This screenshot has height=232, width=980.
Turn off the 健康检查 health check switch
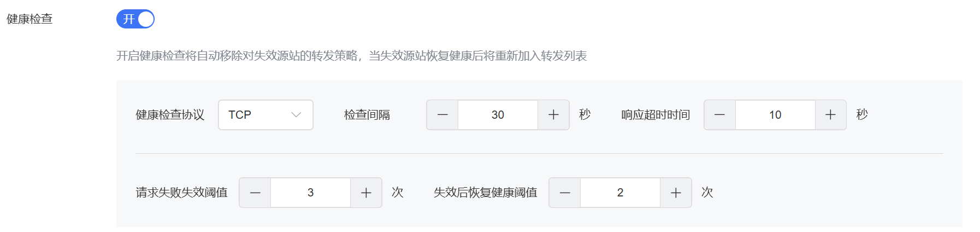135,19
